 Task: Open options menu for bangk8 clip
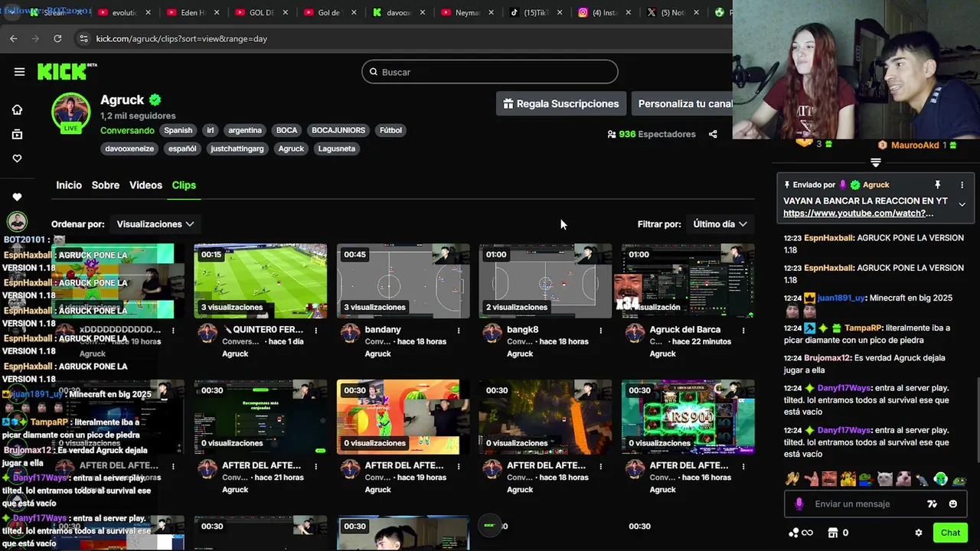601,331
